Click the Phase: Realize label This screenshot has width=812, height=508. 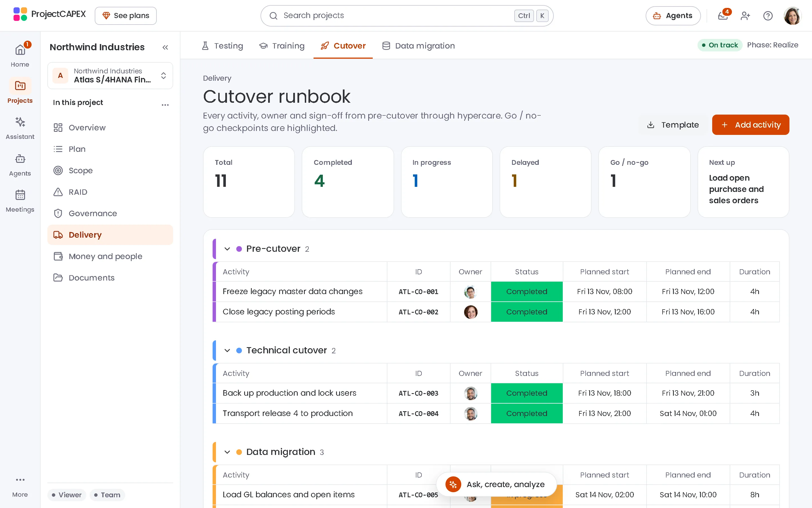coord(773,45)
